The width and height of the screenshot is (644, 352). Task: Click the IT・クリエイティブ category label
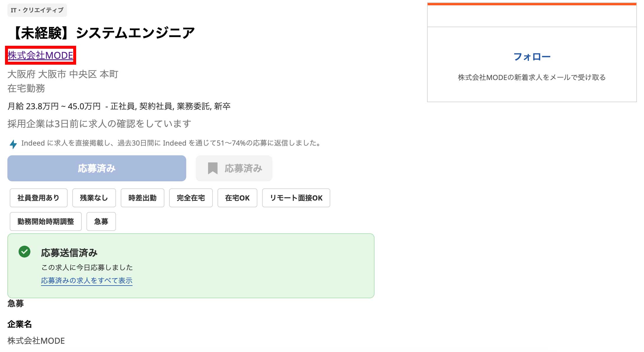click(37, 10)
